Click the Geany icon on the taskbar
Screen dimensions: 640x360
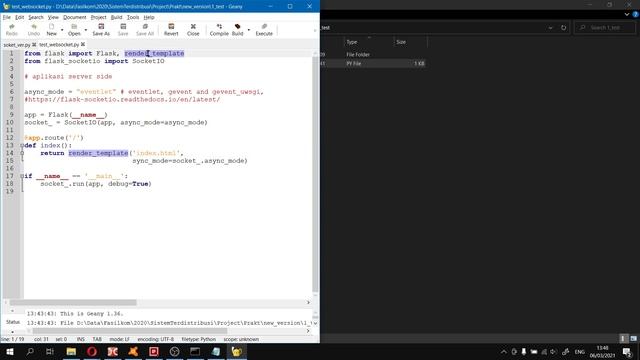236,351
